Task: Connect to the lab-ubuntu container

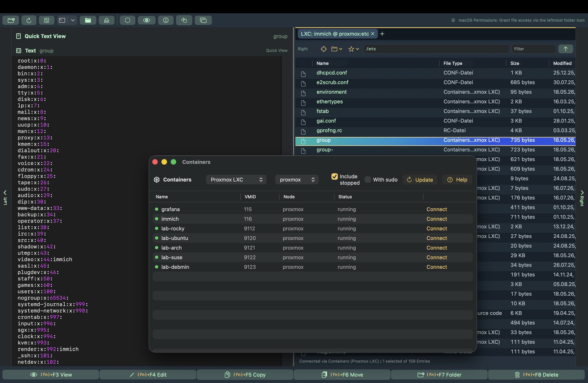Action: point(437,238)
